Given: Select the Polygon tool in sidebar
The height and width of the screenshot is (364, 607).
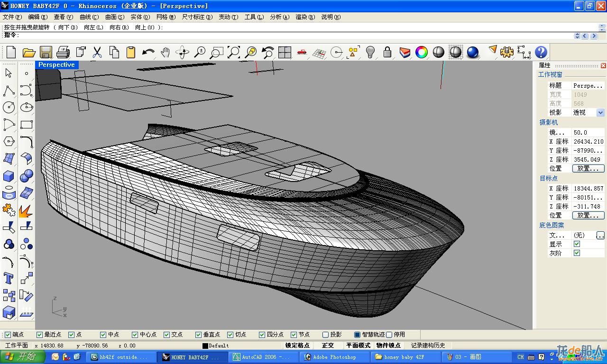Looking at the screenshot, I should point(9,142).
